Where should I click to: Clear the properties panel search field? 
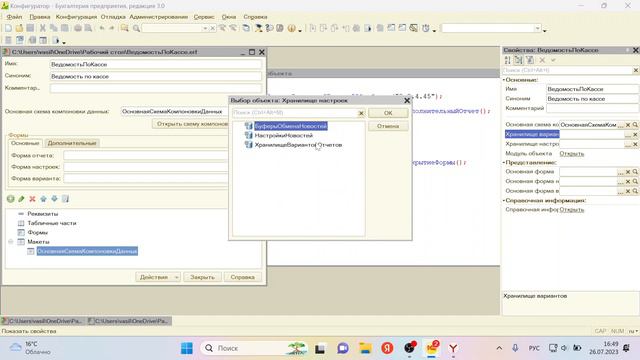636,70
